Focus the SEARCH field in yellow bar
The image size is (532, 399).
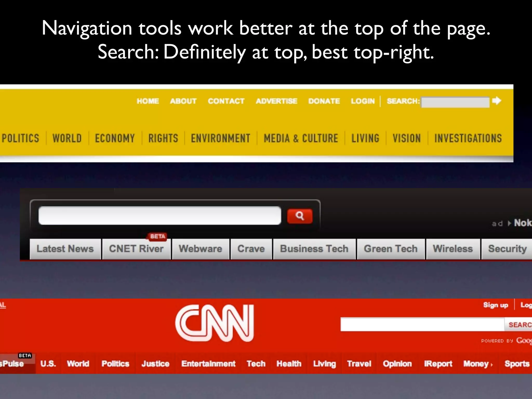click(455, 102)
